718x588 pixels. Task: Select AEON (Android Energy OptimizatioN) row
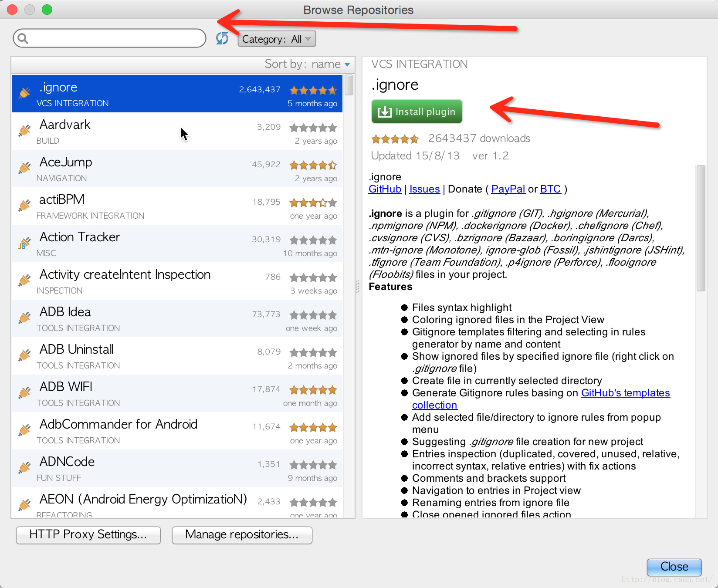(177, 503)
